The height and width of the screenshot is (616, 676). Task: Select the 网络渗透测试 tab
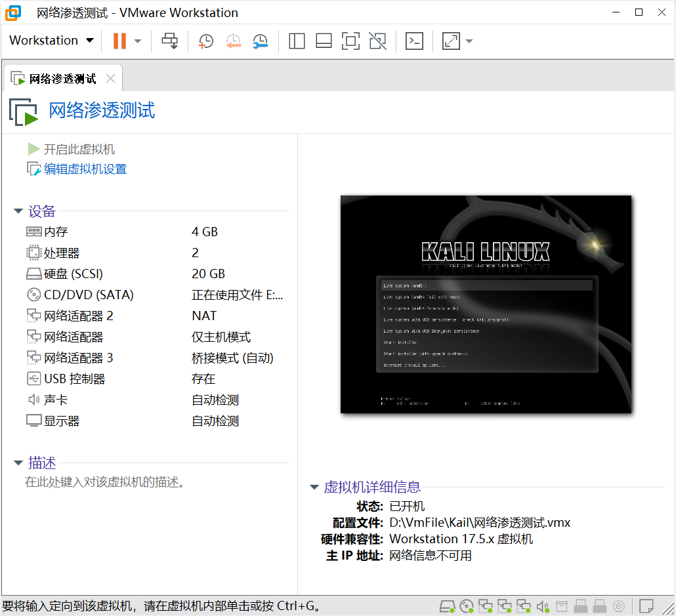point(63,79)
